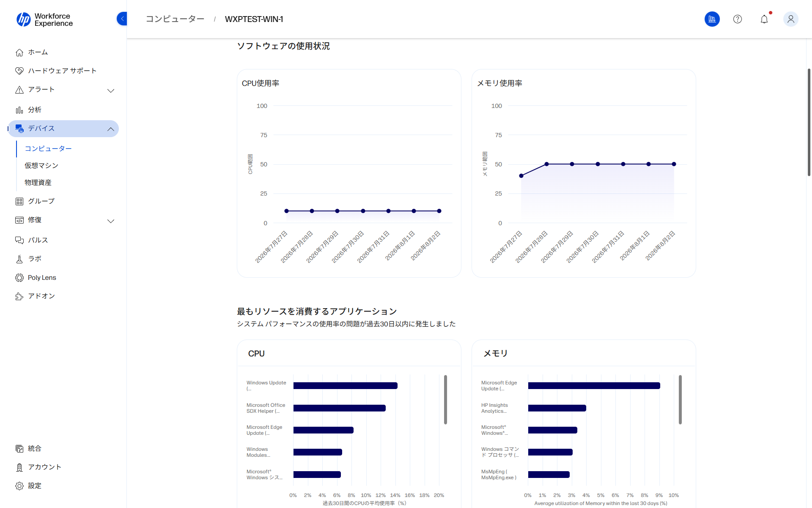Click the ラボ flask icon
Screen dimensions: 812x508
pyautogui.click(x=19, y=259)
